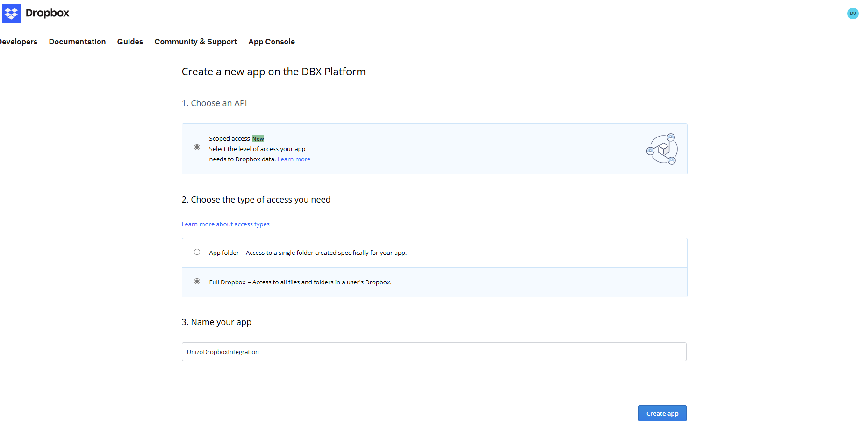Select Full Dropbox access
Image resolution: width=868 pixels, height=434 pixels.
click(197, 281)
